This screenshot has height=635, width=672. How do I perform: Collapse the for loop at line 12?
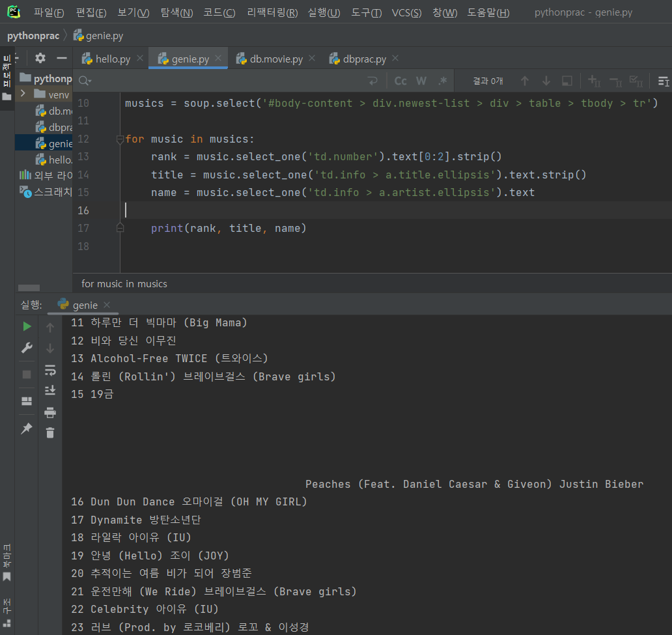pos(120,139)
